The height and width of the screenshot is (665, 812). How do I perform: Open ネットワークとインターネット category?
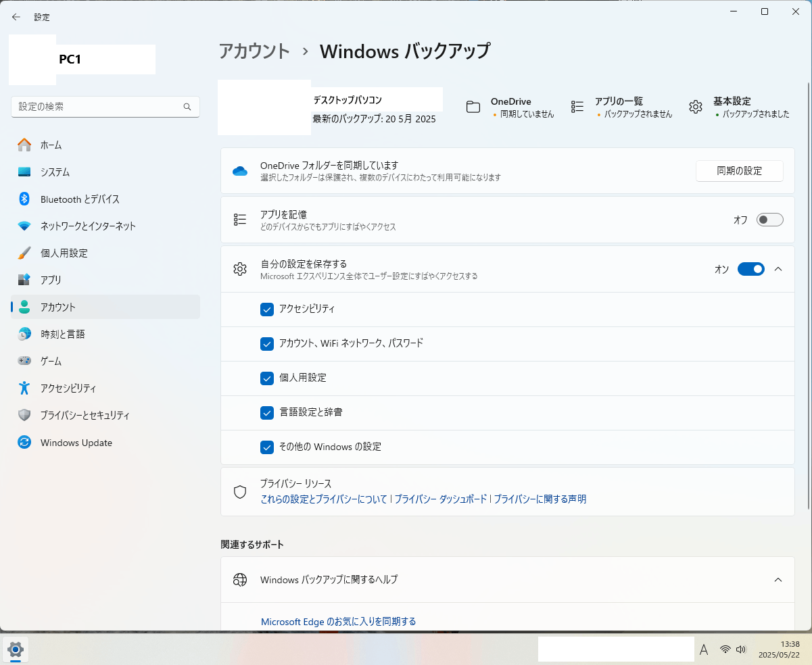pyautogui.click(x=105, y=226)
